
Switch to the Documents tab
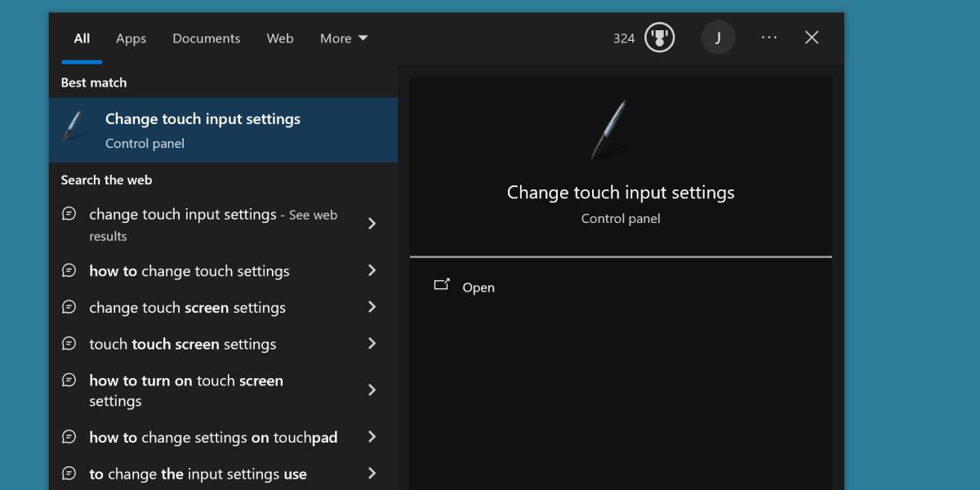[206, 38]
